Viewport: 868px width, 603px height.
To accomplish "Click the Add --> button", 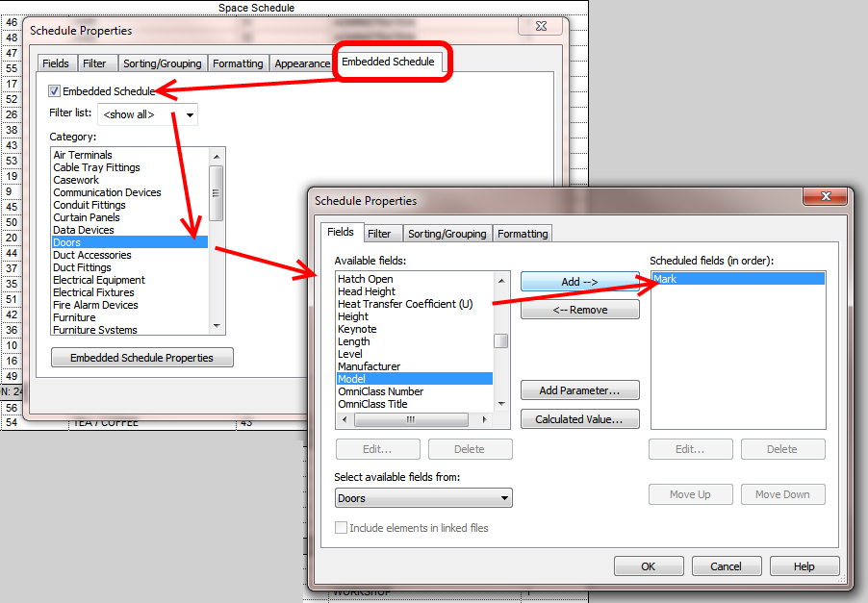I will [579, 280].
